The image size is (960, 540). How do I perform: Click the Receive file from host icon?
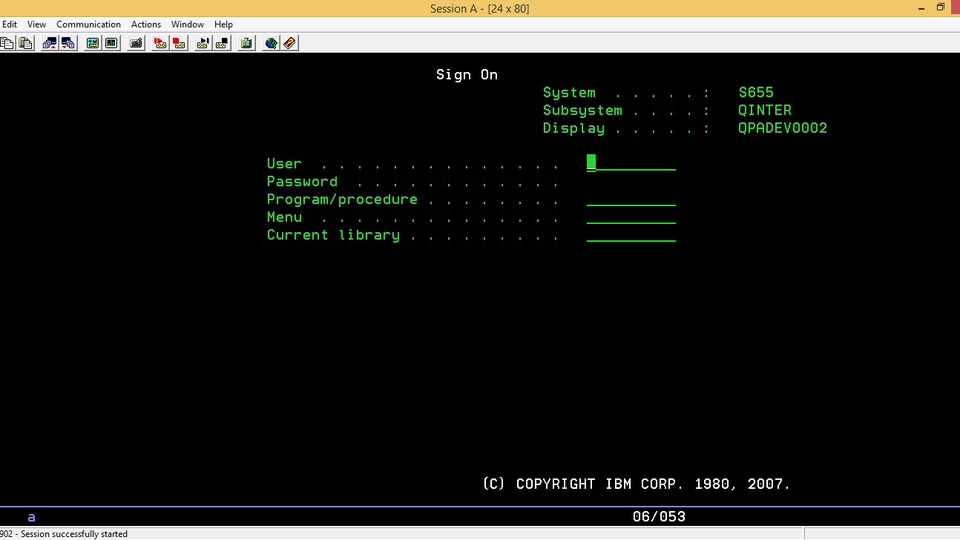coord(68,43)
